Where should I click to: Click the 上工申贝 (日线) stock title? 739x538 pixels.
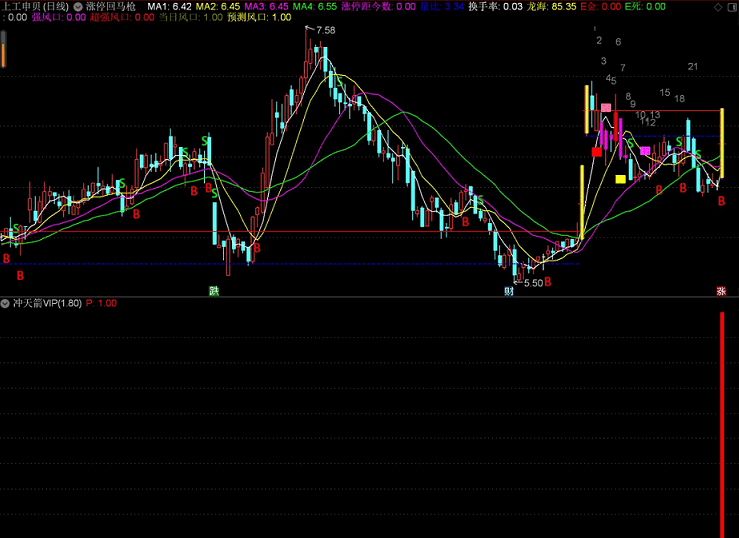point(36,7)
